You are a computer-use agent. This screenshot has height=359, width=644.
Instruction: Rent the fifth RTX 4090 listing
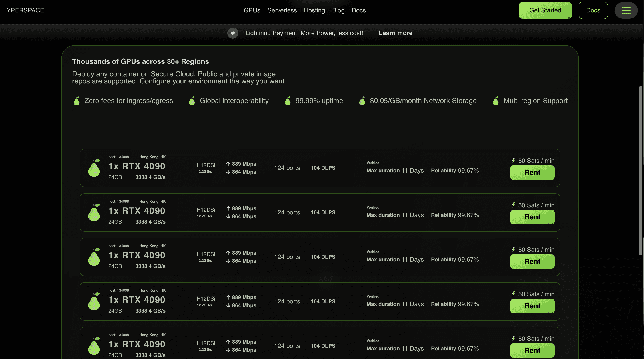[x=532, y=351]
